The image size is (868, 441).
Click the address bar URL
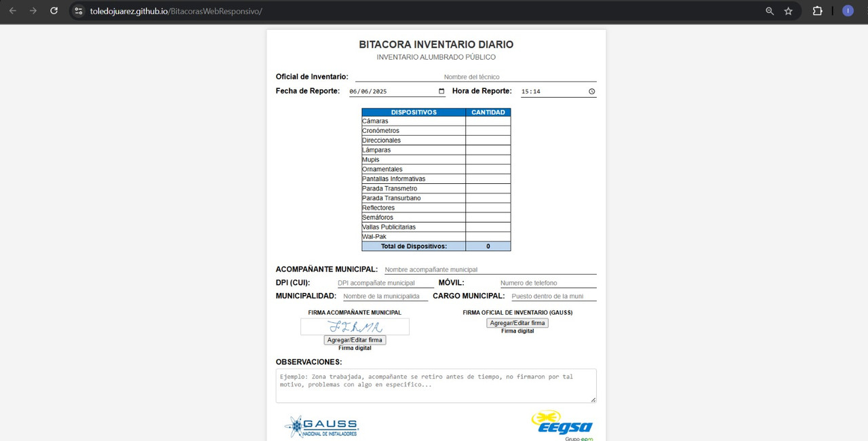pos(176,12)
